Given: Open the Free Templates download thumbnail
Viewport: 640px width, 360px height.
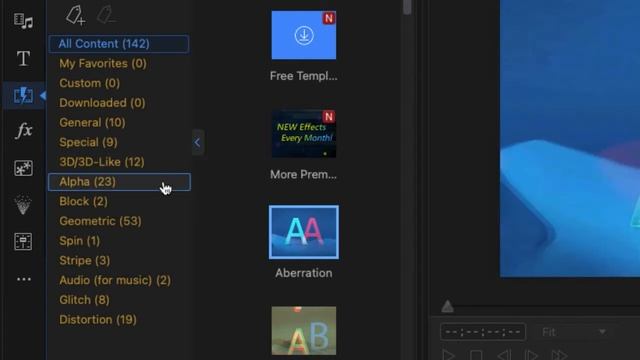Looking at the screenshot, I should pos(304,35).
